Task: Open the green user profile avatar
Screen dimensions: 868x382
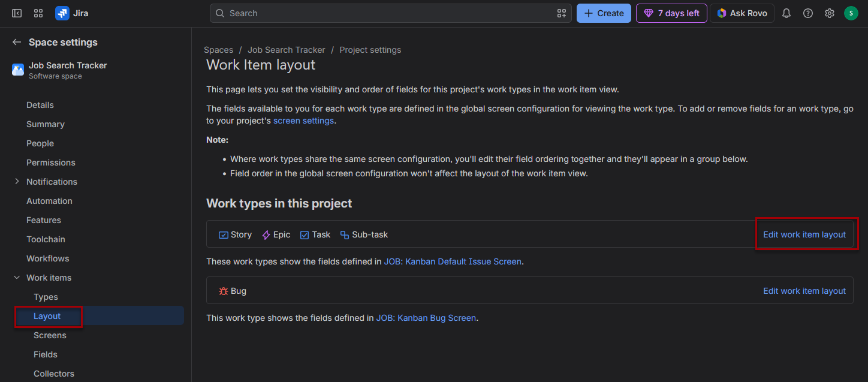Action: coord(851,13)
